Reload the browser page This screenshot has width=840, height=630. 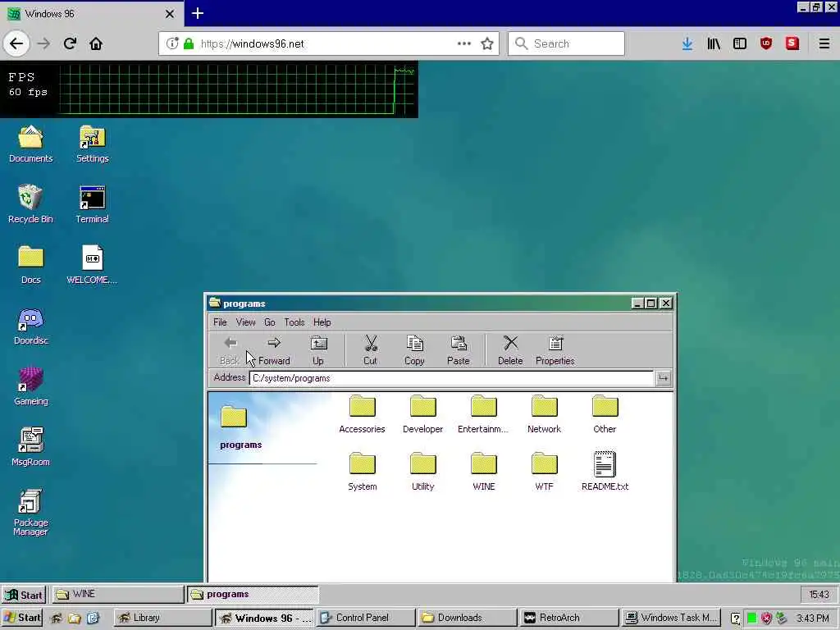pyautogui.click(x=70, y=43)
